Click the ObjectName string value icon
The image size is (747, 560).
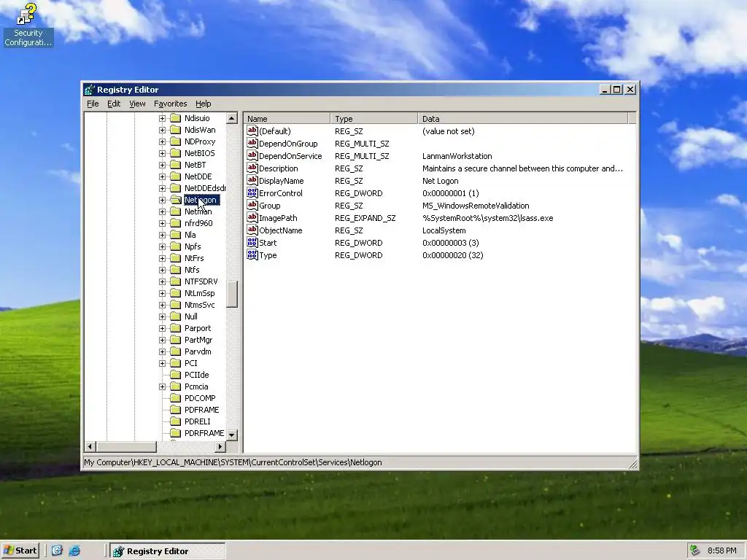(x=252, y=230)
